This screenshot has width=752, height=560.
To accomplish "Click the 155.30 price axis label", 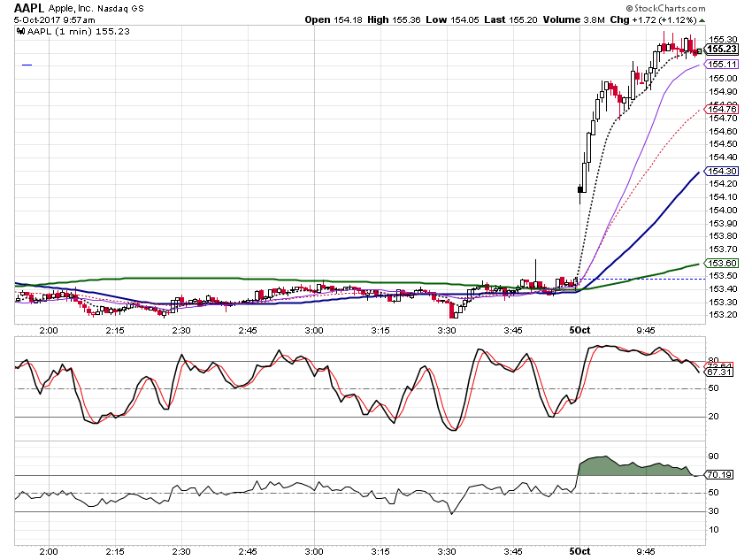I will click(723, 39).
